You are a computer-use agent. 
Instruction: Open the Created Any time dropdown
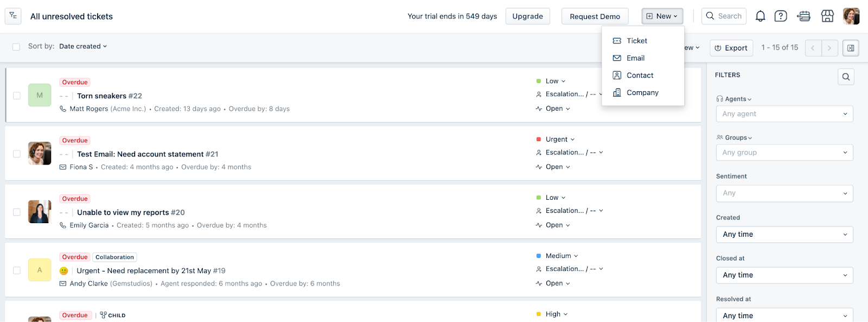coord(784,235)
